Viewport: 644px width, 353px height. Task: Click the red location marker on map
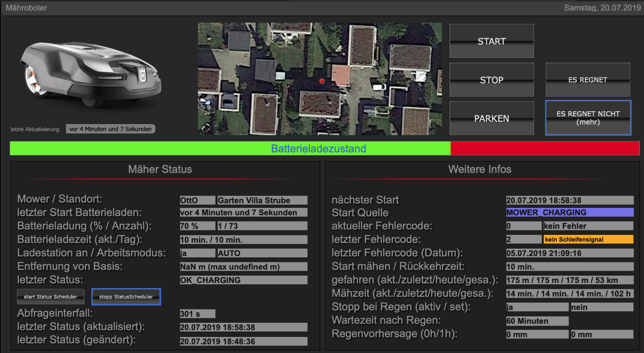coord(322,81)
